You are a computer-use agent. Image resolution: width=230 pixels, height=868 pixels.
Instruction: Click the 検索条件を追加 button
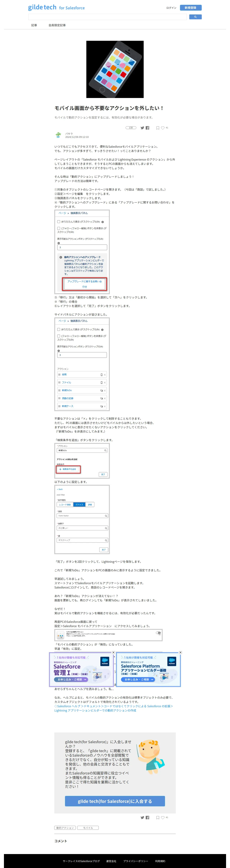click(x=68, y=469)
